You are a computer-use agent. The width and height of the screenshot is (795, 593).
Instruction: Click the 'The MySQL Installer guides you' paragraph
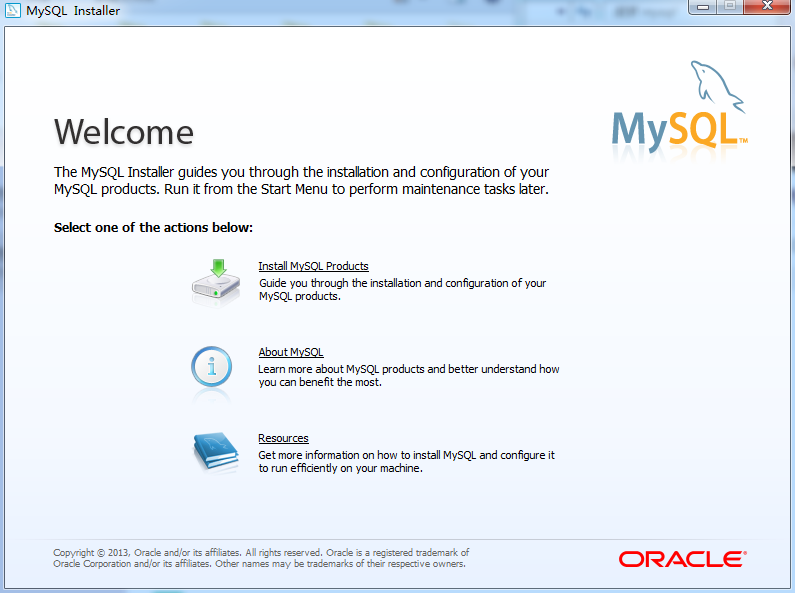pos(302,180)
